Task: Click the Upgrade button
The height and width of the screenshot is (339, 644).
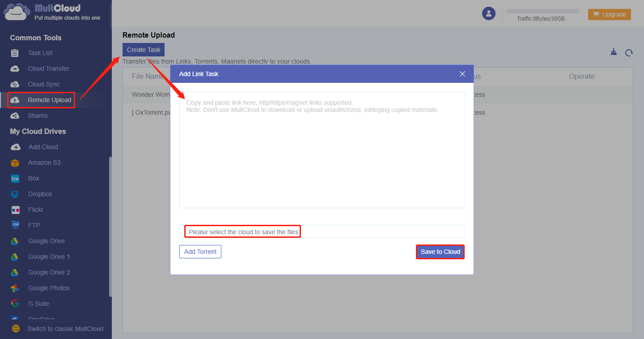Action: (609, 14)
